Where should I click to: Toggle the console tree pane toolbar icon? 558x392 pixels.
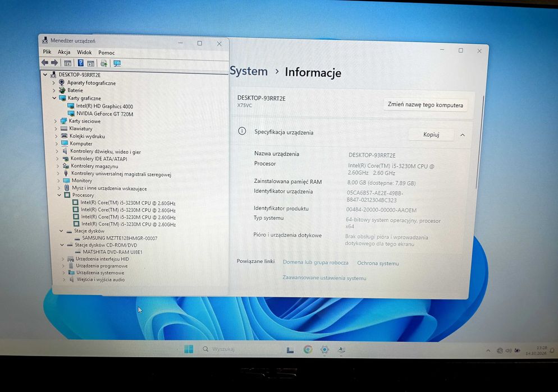[x=67, y=63]
